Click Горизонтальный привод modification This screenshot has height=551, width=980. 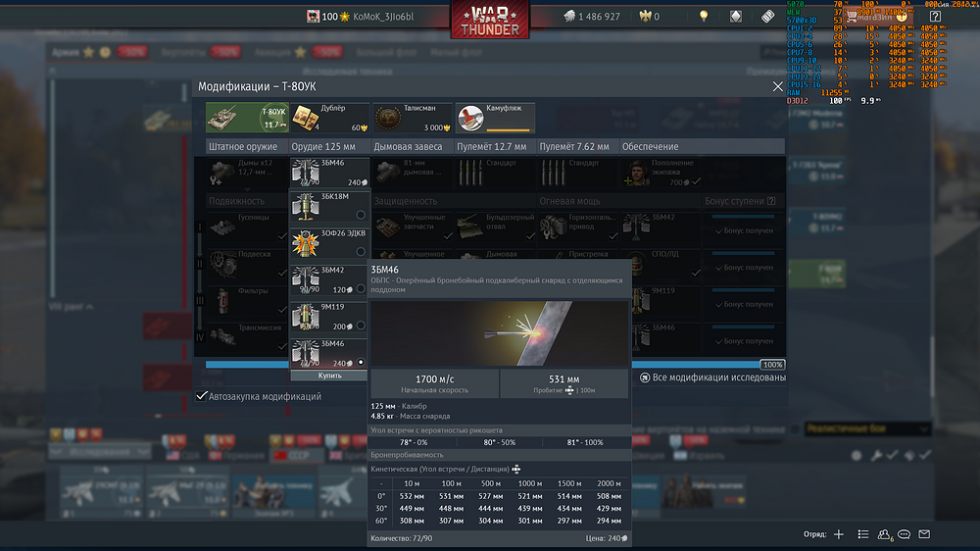(577, 227)
